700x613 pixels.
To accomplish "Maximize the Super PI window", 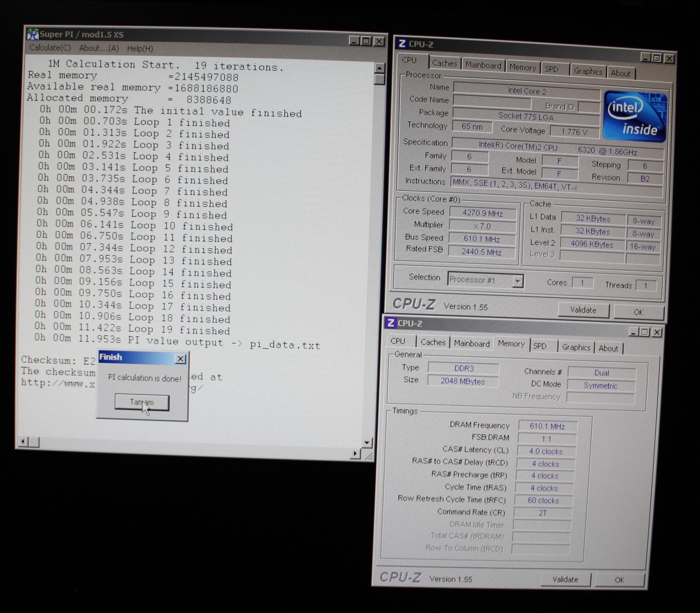I will click(x=366, y=41).
